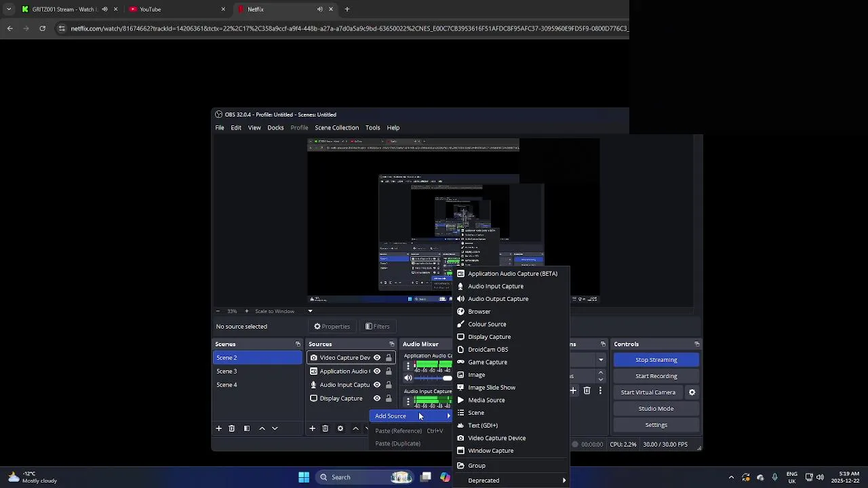
Task: Open transition options three-dot icon
Action: 600,390
